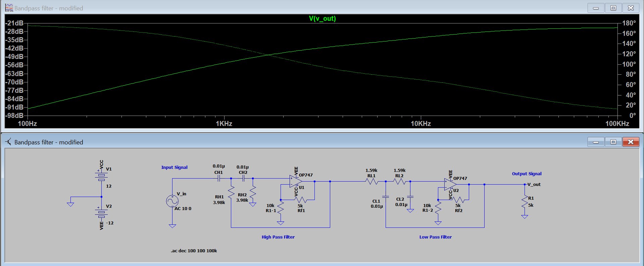This screenshot has height=266, width=644.
Task: Click the 10KHz label on frequency axis
Action: pos(421,124)
